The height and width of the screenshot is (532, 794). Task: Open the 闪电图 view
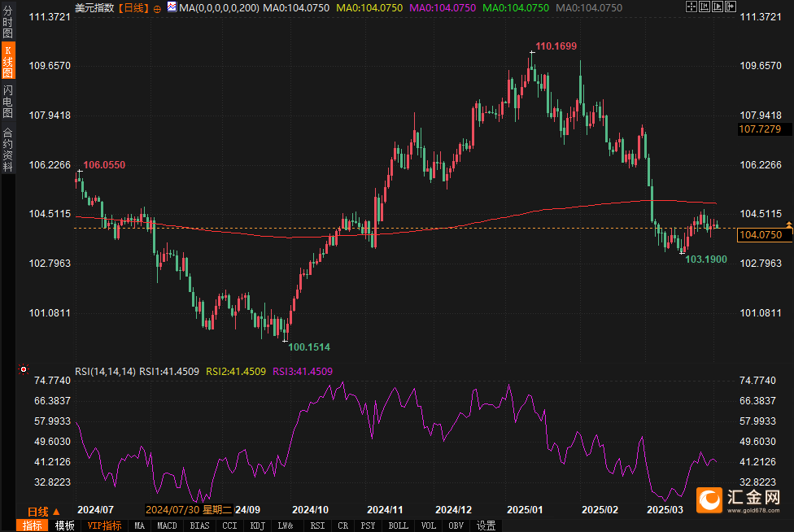[x=7, y=101]
